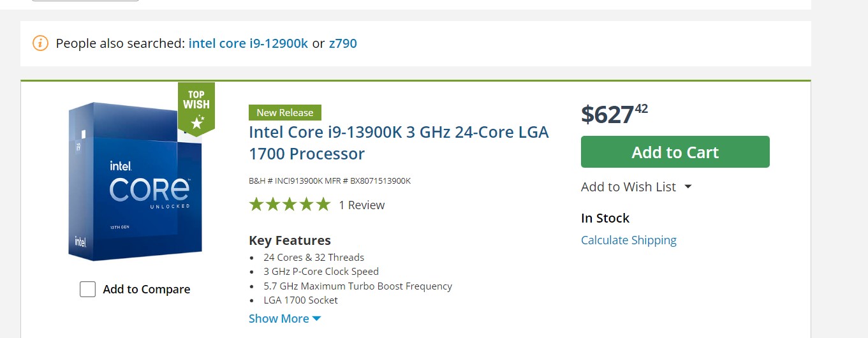Click the orange info icon beside People also searched
The width and height of the screenshot is (868, 338).
pos(40,43)
